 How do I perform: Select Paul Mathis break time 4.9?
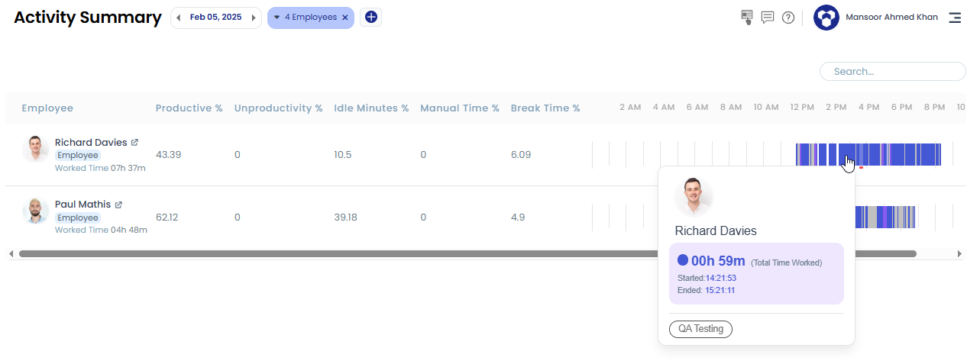pyautogui.click(x=518, y=218)
